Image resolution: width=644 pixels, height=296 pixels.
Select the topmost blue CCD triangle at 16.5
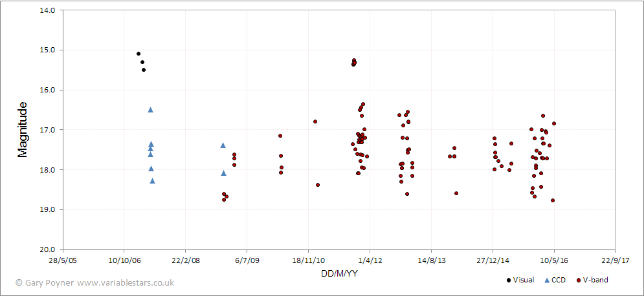pos(150,109)
